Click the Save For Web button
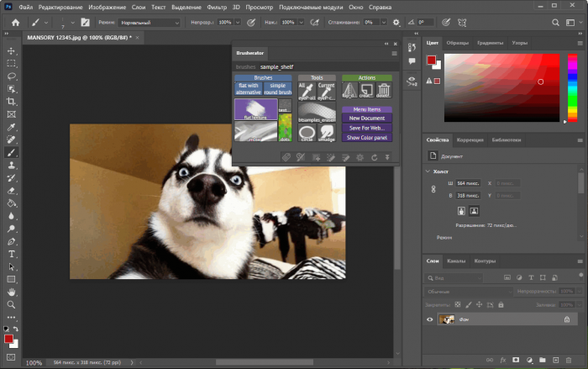Screen dimensions: 588x369 pos(366,128)
